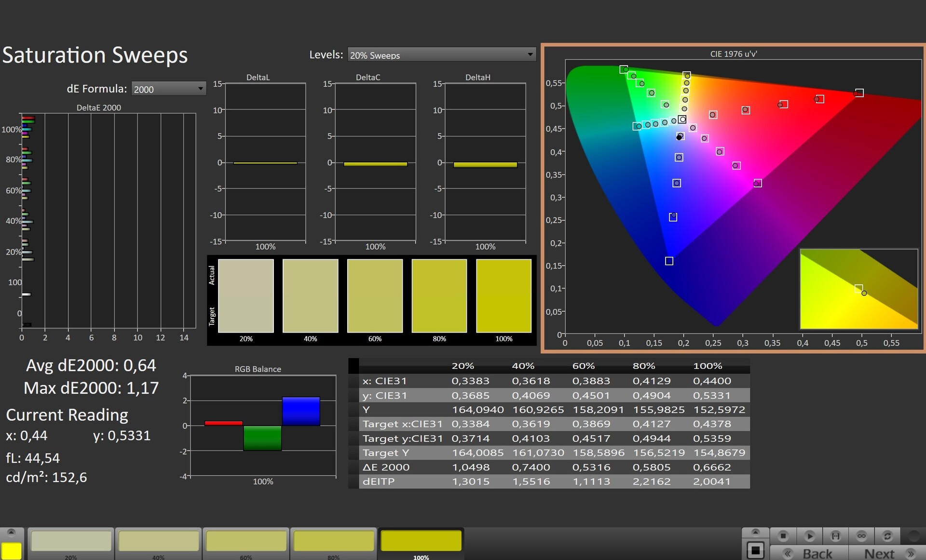Click the up arrow above the black square icon
Image resolution: width=926 pixels, height=560 pixels.
[x=755, y=532]
